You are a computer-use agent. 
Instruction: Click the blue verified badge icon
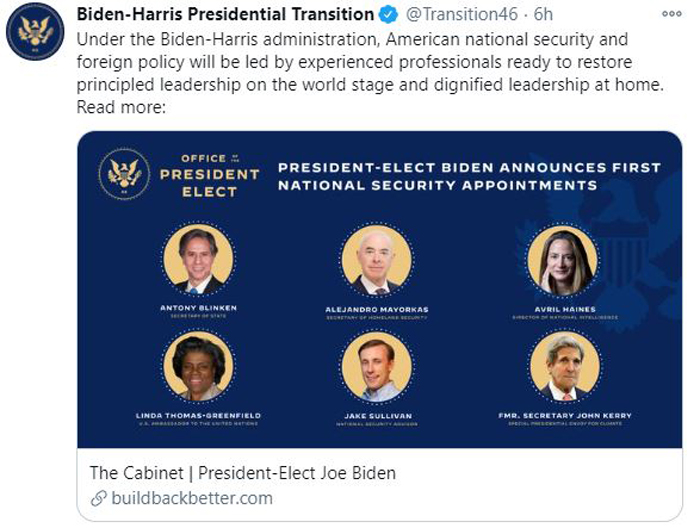coord(388,14)
